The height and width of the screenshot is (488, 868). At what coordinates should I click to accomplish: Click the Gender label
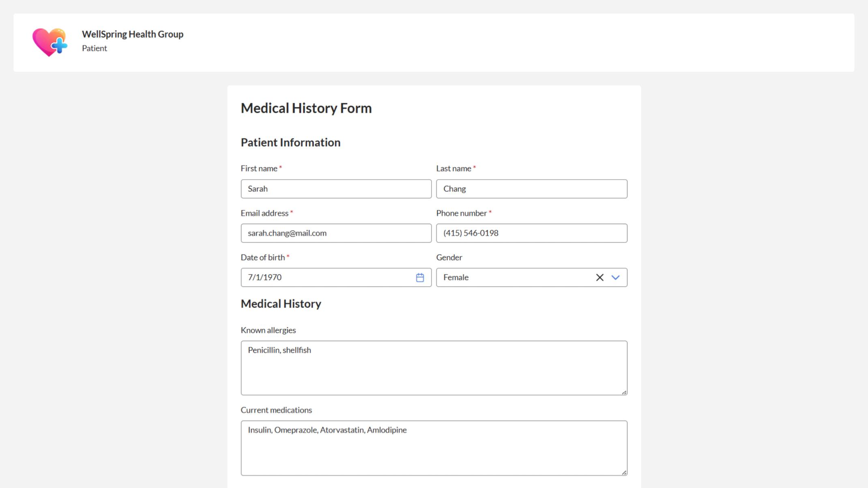click(449, 257)
